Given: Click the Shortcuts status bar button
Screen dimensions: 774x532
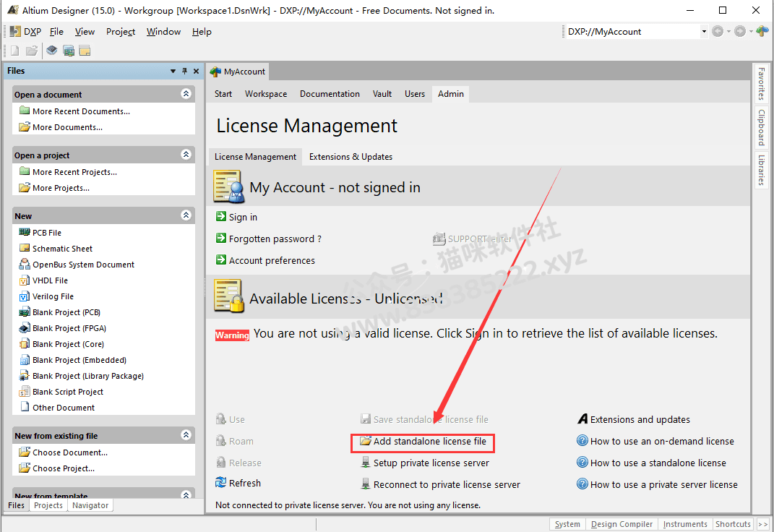Looking at the screenshot, I should point(733,524).
